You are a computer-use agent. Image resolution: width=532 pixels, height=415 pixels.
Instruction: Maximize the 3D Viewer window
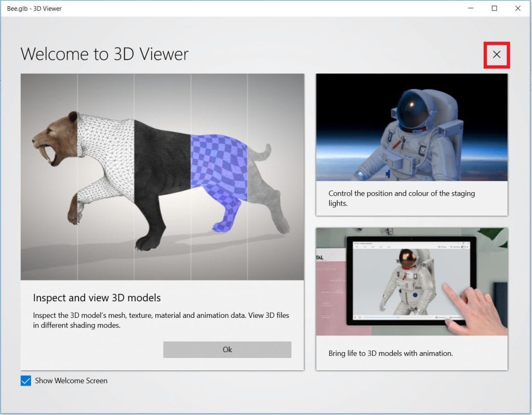(x=494, y=8)
